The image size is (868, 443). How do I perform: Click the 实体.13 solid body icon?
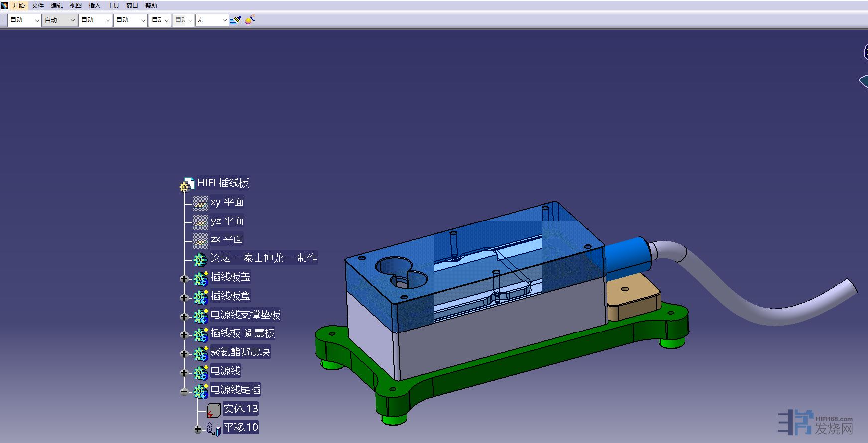point(213,410)
